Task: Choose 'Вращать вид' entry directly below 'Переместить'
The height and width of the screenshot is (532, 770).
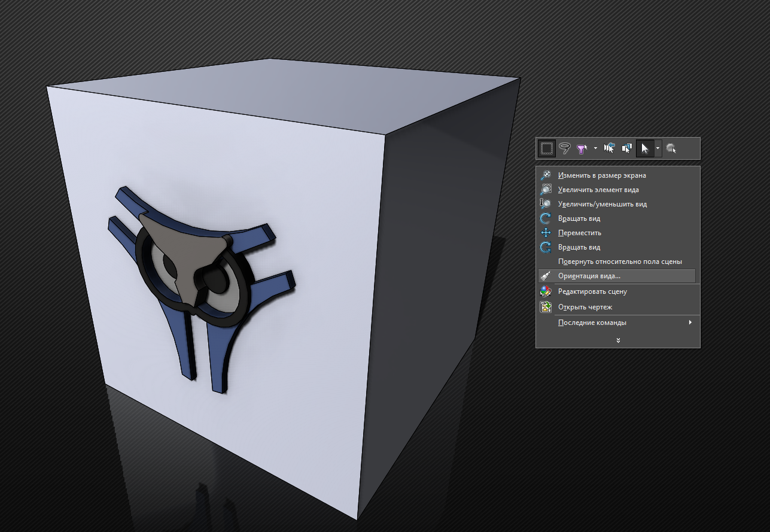Action: tap(617, 247)
